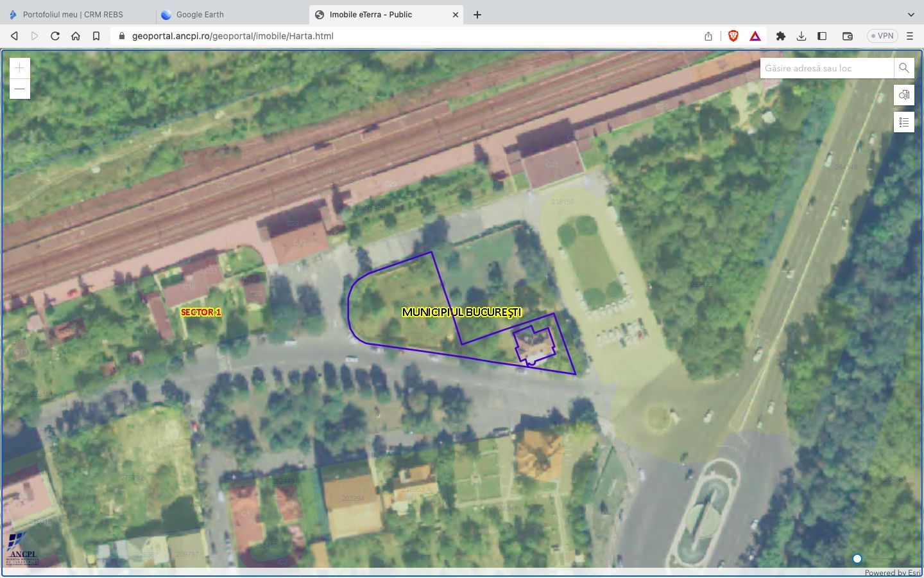This screenshot has width=924, height=578.
Task: Open the basemap gallery icon on map
Action: (903, 95)
